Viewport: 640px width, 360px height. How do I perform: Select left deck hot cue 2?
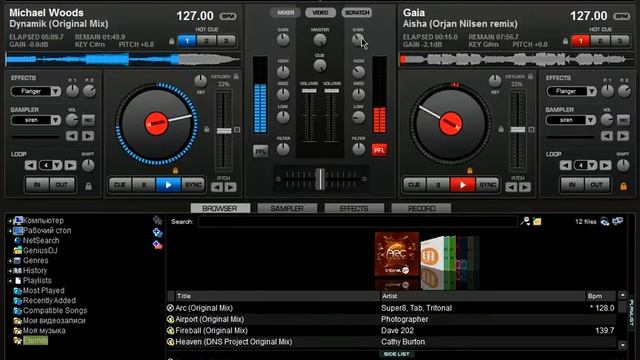[207, 41]
